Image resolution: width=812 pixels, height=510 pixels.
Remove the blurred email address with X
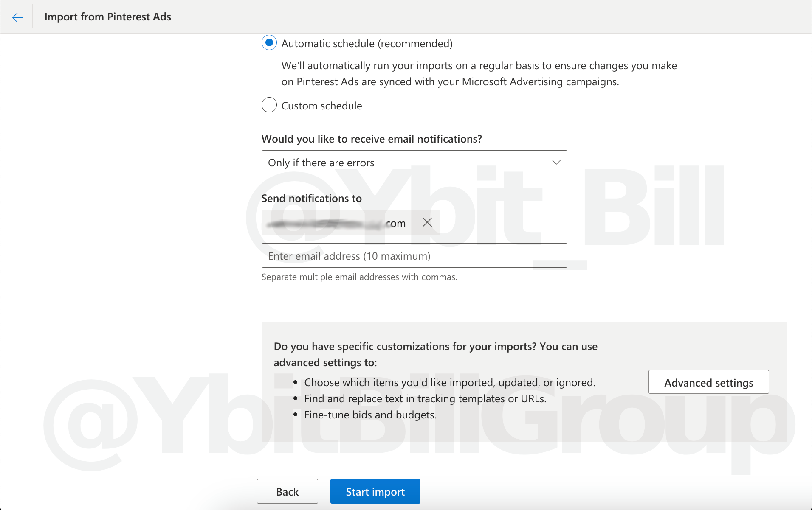[x=427, y=222]
